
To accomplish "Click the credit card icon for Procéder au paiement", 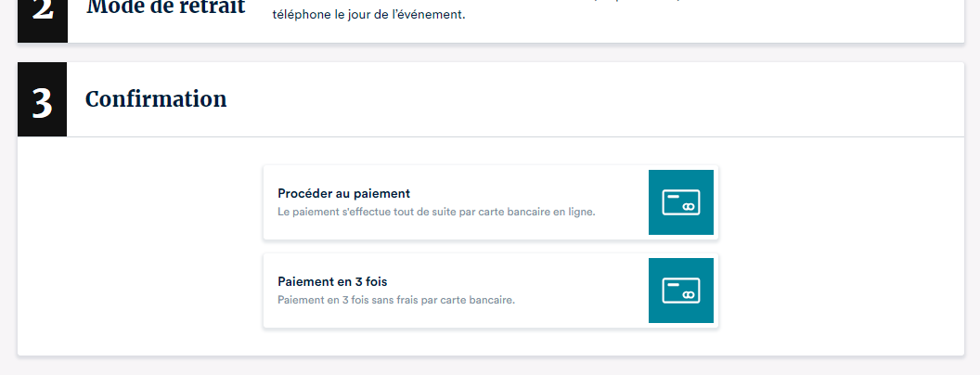I will (680, 202).
